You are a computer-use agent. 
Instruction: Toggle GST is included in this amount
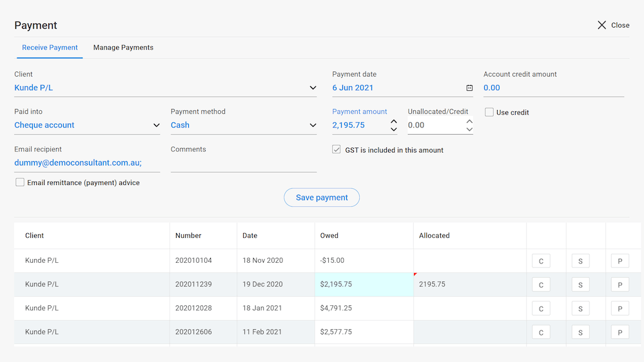tap(337, 149)
